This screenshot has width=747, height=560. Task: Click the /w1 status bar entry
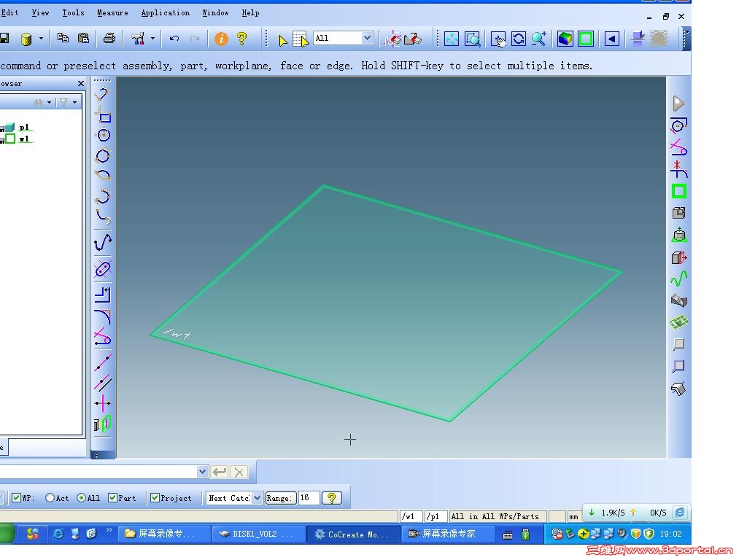point(410,516)
